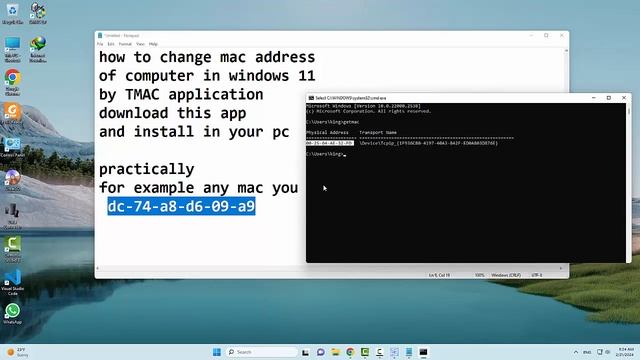The image size is (640, 360).
Task: Close the Command Prompt window
Action: pos(624,98)
